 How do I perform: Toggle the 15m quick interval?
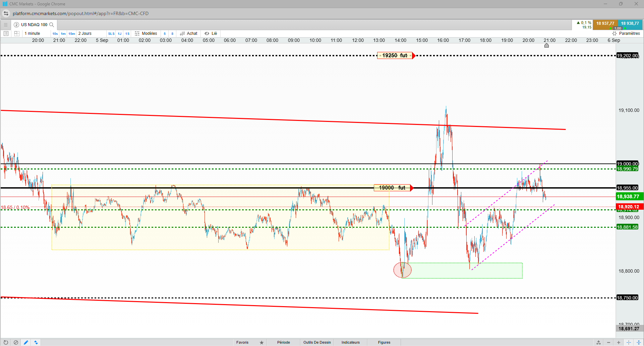coord(72,33)
